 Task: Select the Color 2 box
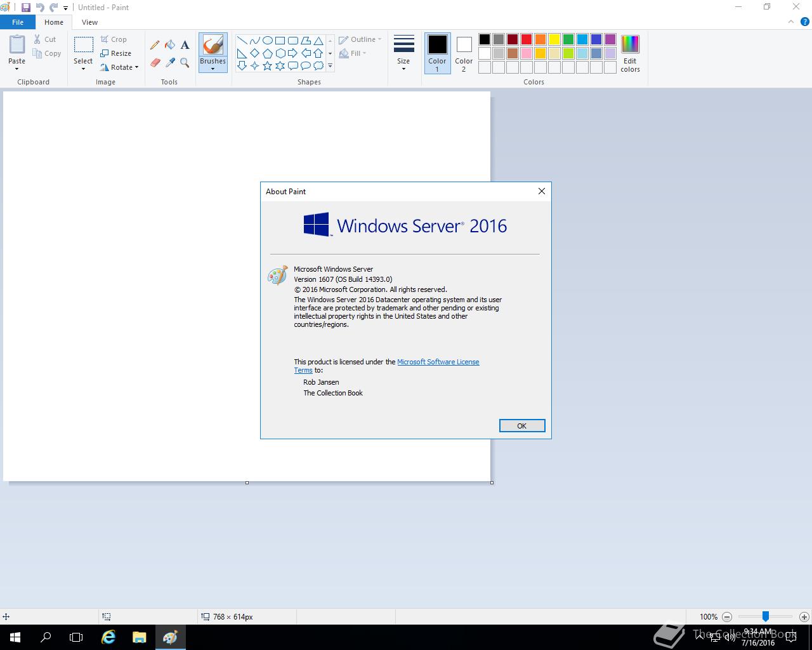click(464, 53)
